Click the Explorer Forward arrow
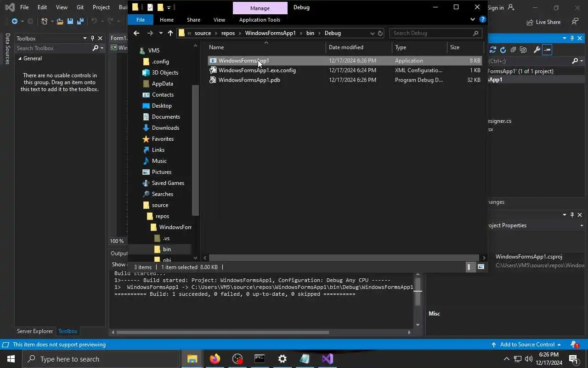The height and width of the screenshot is (368, 588). pyautogui.click(x=150, y=33)
